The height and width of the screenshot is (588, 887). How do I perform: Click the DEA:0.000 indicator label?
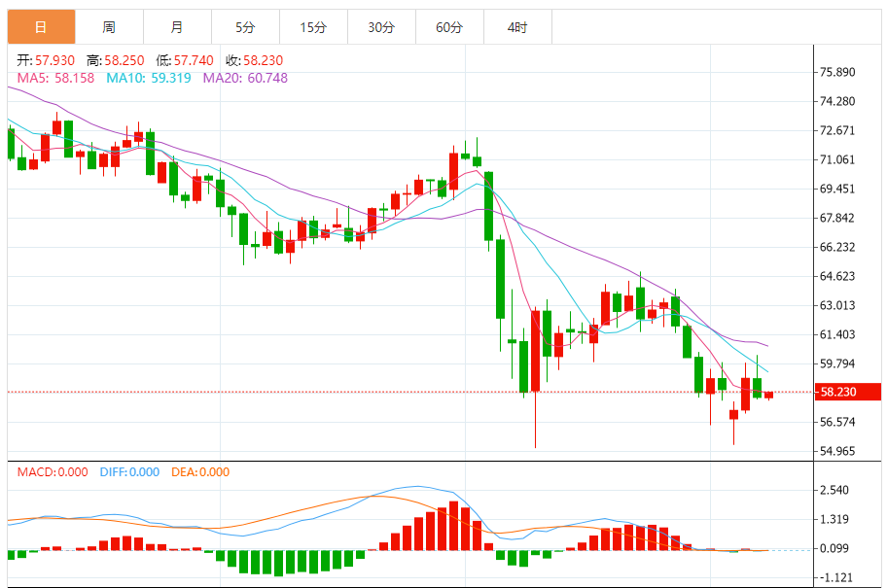pyautogui.click(x=200, y=472)
